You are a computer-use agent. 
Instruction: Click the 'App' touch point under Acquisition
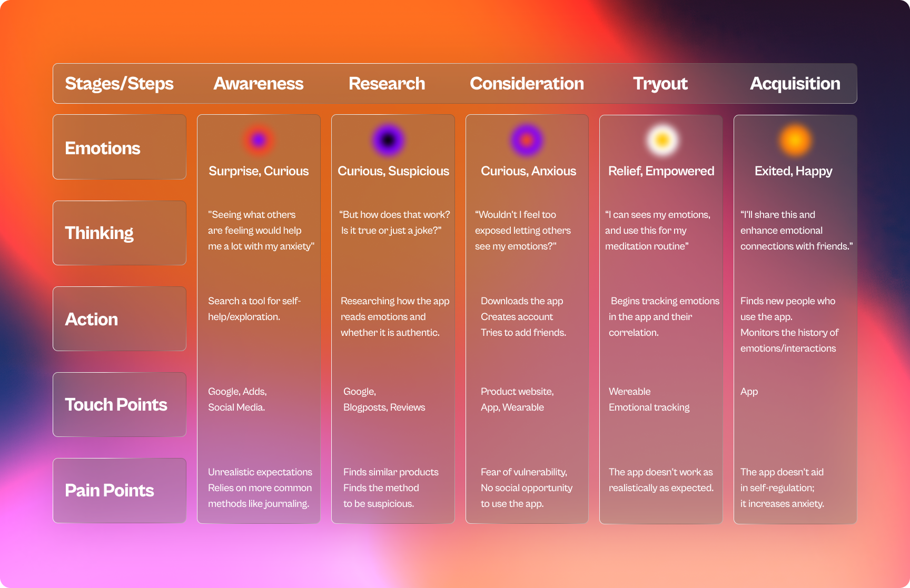pyautogui.click(x=749, y=392)
